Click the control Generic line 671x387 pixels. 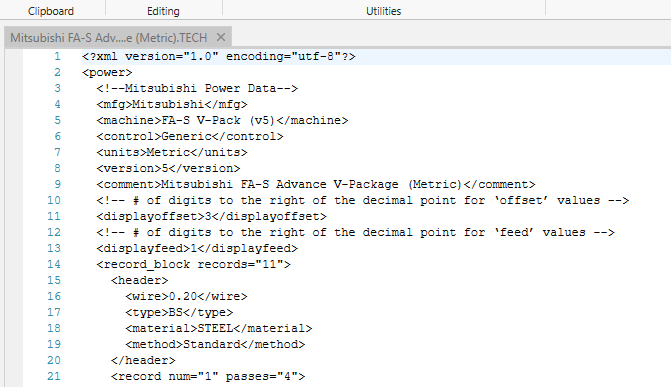pos(190,137)
